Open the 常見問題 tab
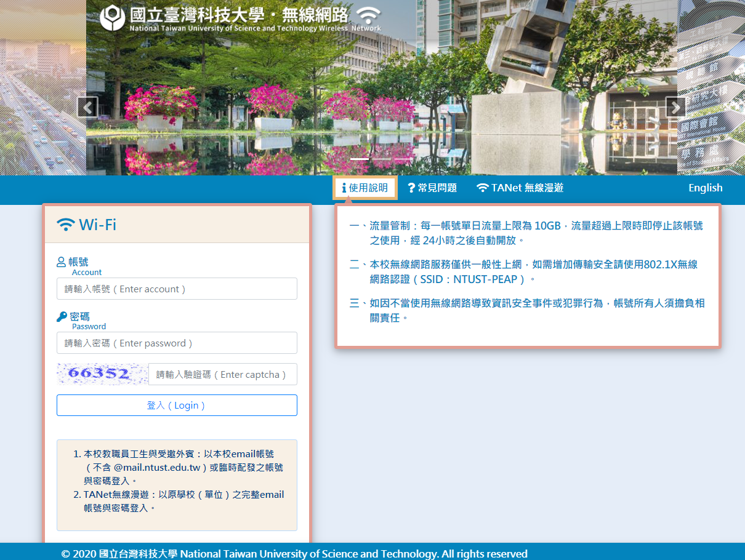The image size is (745, 560). (432, 188)
